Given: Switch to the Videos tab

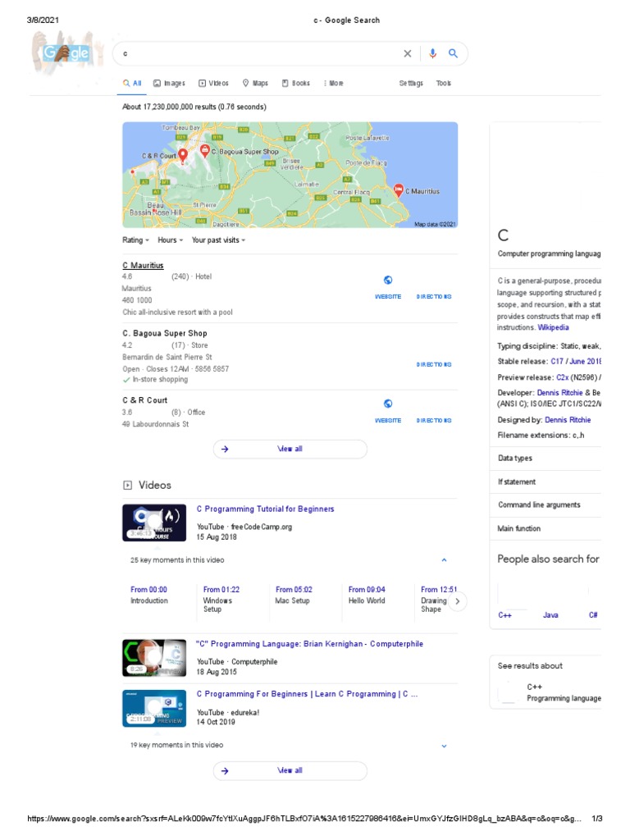Looking at the screenshot, I should point(214,83).
